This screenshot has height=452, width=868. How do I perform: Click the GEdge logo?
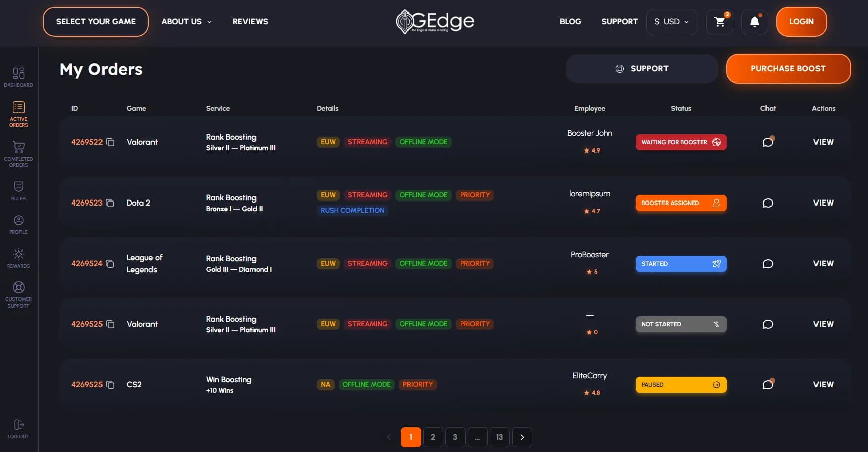click(435, 22)
